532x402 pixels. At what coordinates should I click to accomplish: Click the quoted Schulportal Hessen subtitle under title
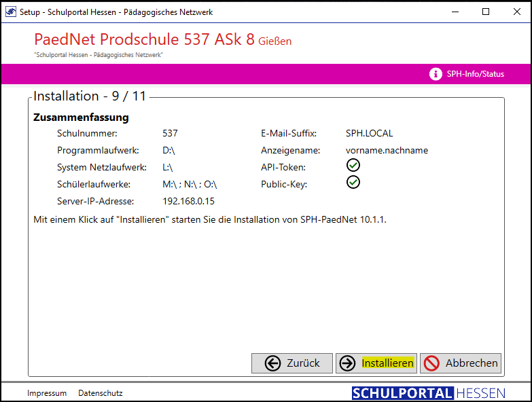(99, 55)
